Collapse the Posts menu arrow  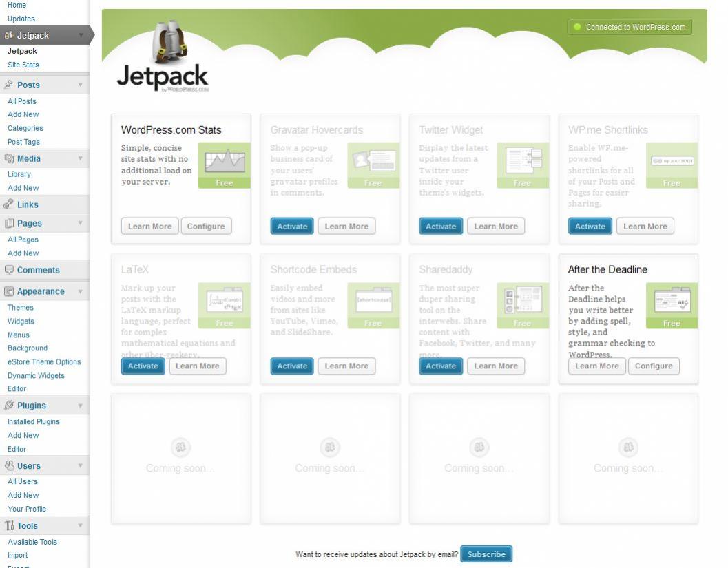point(81,85)
